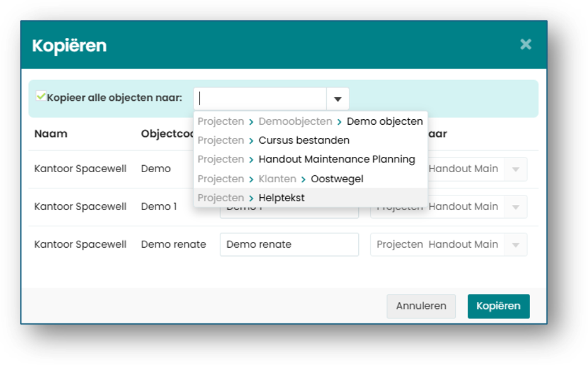Screen dimensions: 588x365
Task: Select 'Demo objecten' from the dropdown list
Action: (x=310, y=121)
